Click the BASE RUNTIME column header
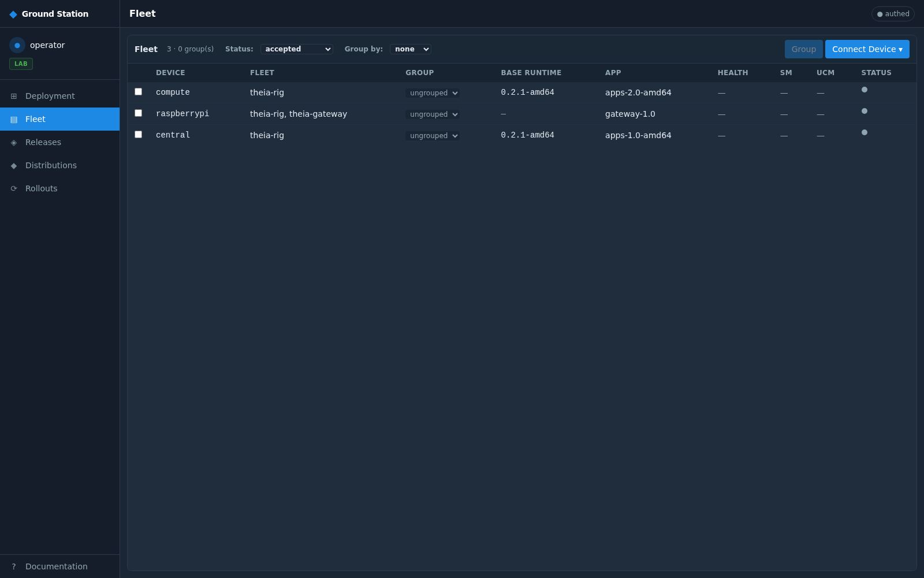 531,73
